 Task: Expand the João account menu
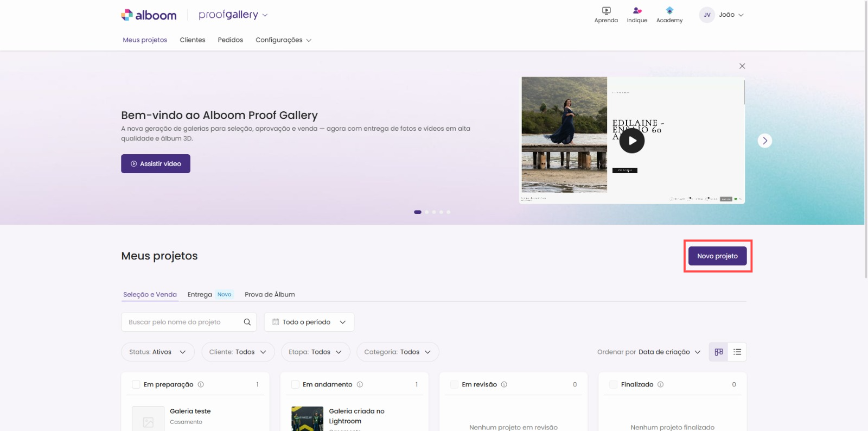point(731,15)
